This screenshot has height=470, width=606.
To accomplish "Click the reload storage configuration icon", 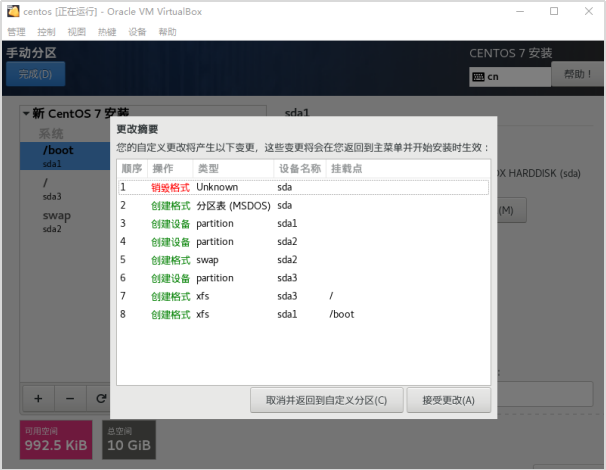I will click(x=100, y=398).
